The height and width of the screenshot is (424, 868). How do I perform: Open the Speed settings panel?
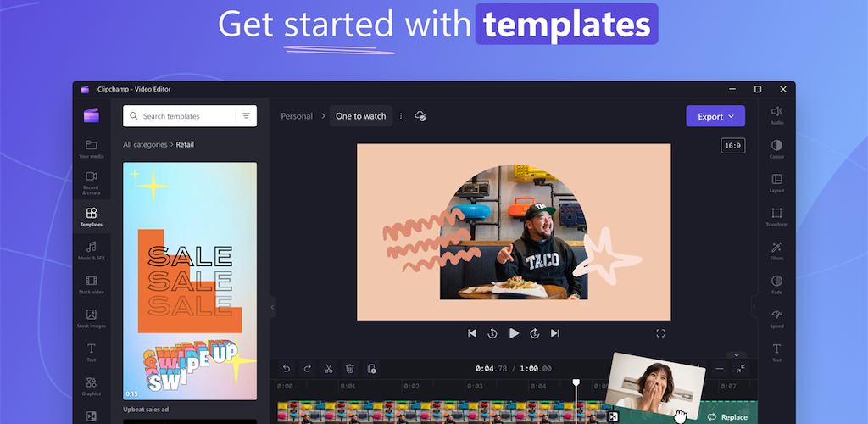[x=776, y=318]
